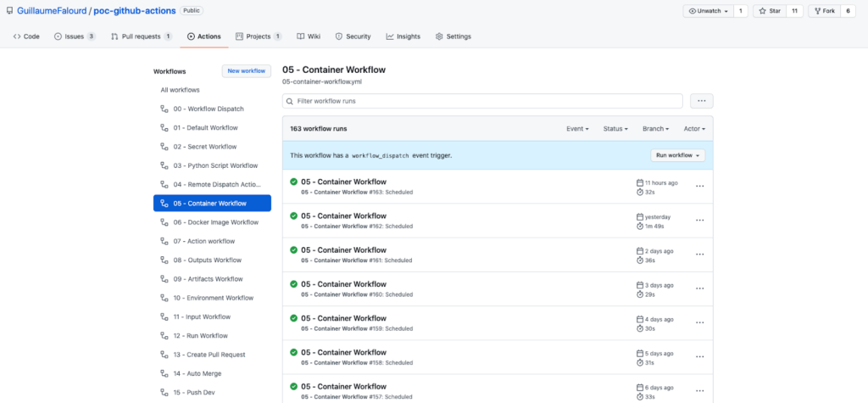The height and width of the screenshot is (403, 868).
Task: Open the Unwatch dropdown
Action: (708, 11)
